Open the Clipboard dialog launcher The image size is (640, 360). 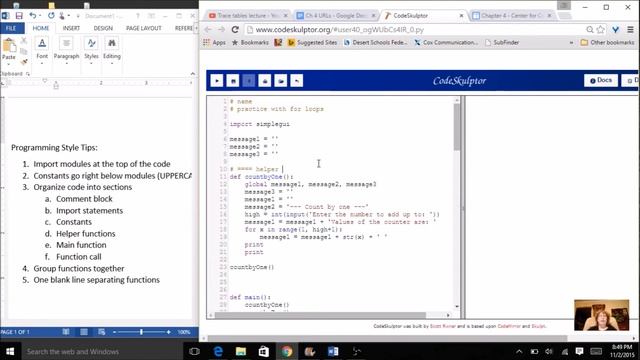[28, 74]
